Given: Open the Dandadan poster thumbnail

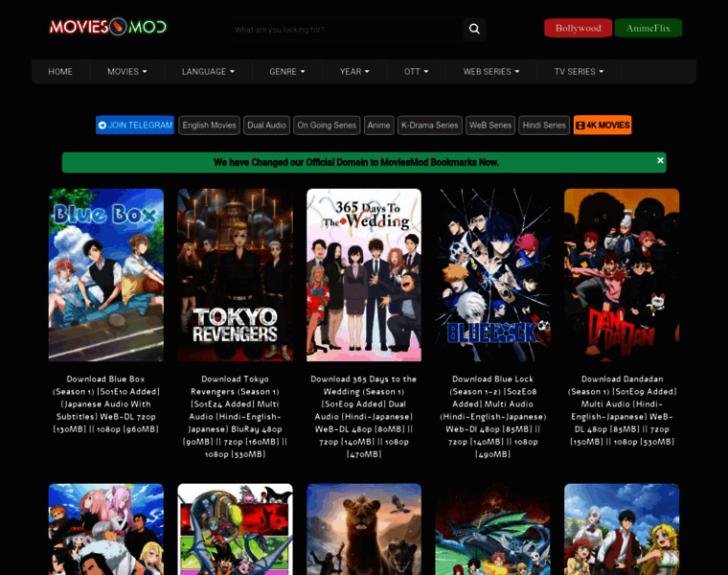Looking at the screenshot, I should click(622, 275).
